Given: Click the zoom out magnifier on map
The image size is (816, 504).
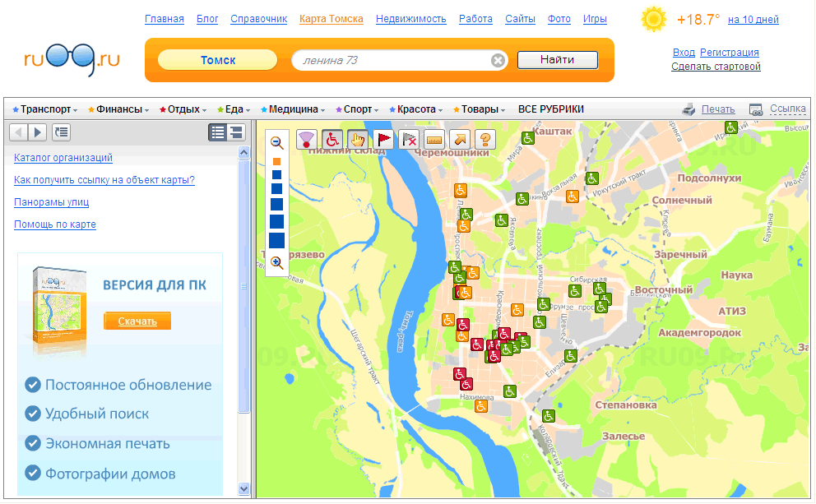Looking at the screenshot, I should pos(276,141).
